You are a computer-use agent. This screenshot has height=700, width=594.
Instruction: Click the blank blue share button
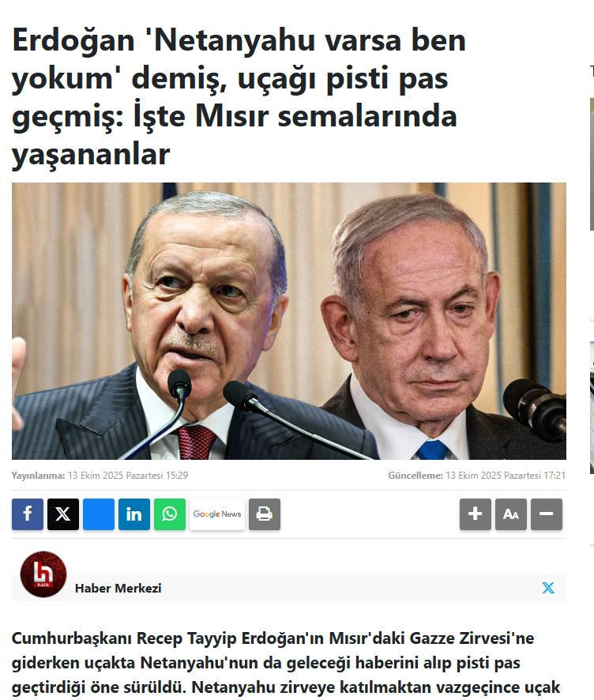click(99, 514)
